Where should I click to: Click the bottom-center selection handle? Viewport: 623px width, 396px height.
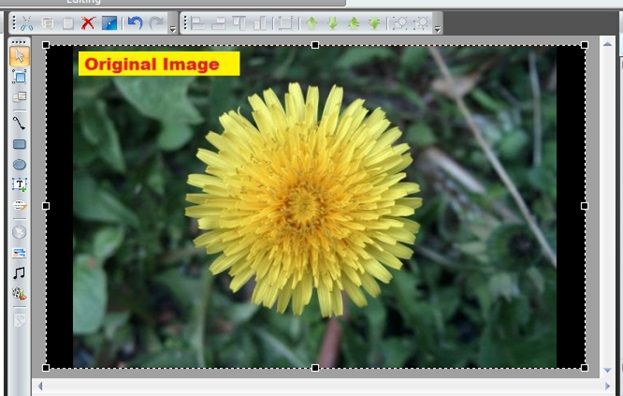[x=315, y=368]
